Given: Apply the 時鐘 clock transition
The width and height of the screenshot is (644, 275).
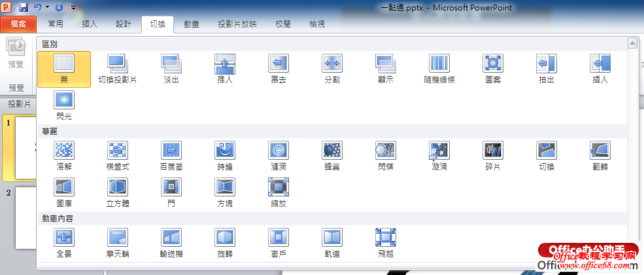Looking at the screenshot, I should [x=225, y=156].
